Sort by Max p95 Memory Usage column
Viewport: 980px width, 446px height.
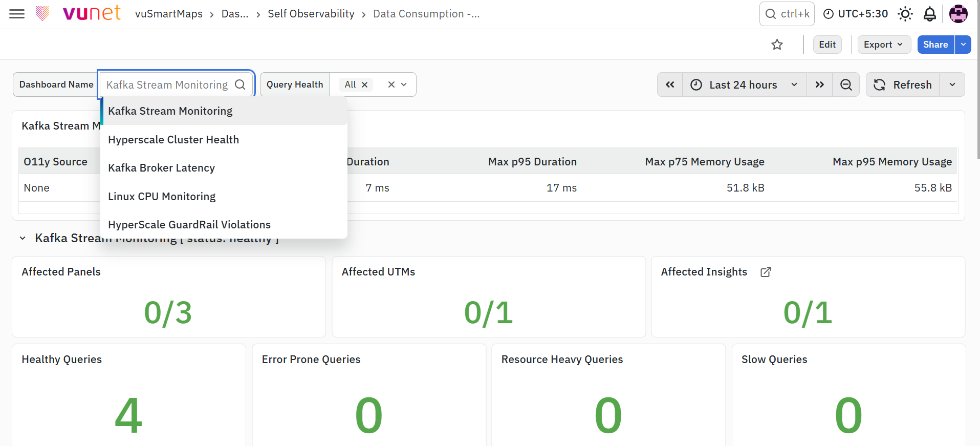click(x=892, y=162)
